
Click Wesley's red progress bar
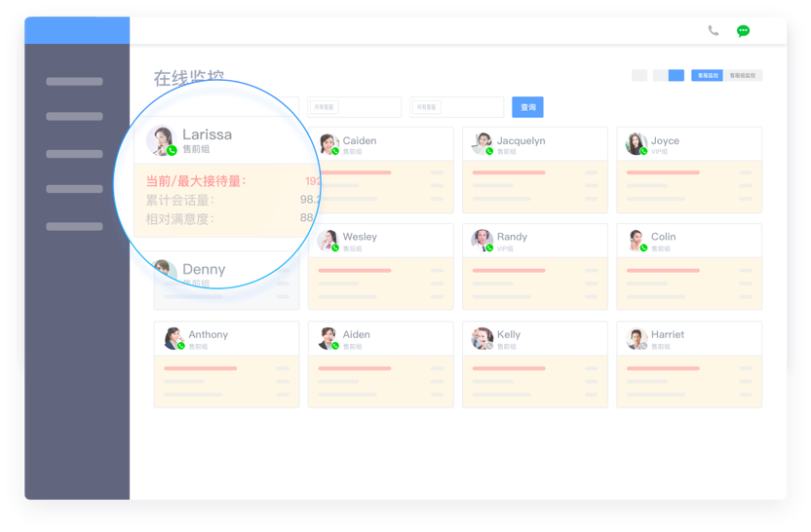pos(356,270)
